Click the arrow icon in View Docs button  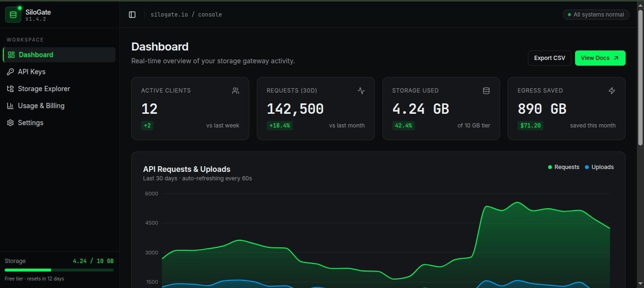click(x=616, y=58)
